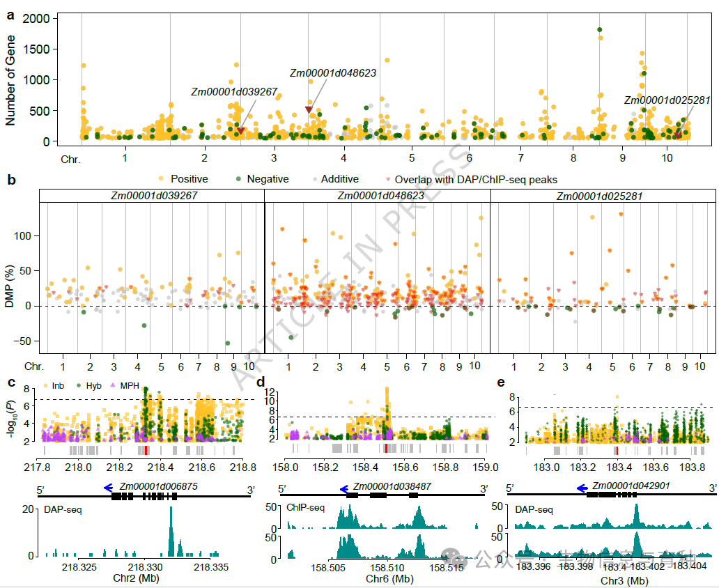Click 'Overlap with DAP/ChIP-seq peaks' legend text
This screenshot has width=719, height=588.
tap(476, 180)
